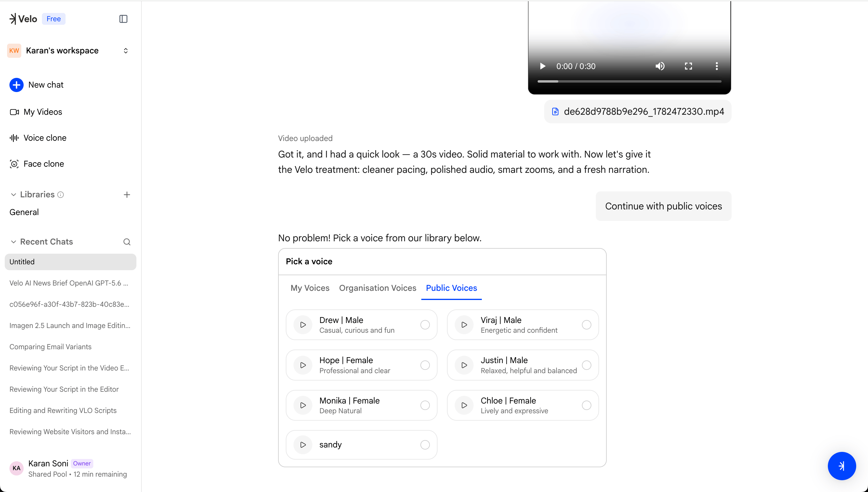Screen dimensions: 868x492
Task: Click the Free plan badge
Action: (54, 19)
